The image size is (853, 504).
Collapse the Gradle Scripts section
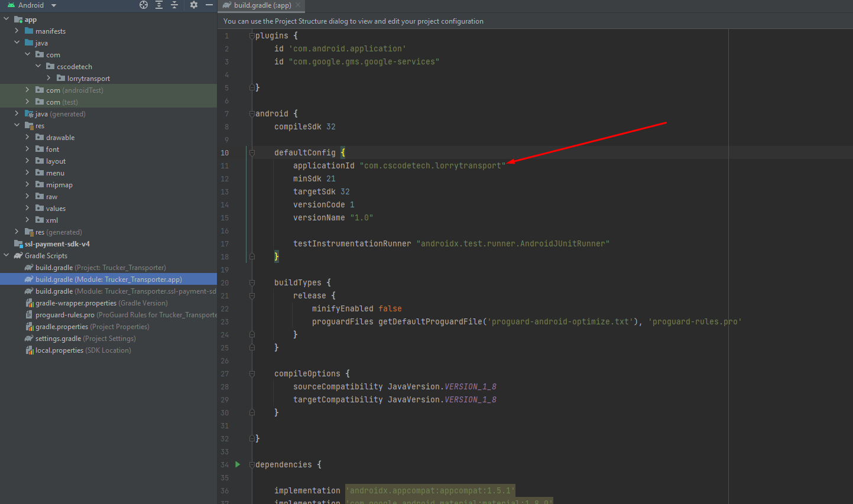pyautogui.click(x=7, y=256)
